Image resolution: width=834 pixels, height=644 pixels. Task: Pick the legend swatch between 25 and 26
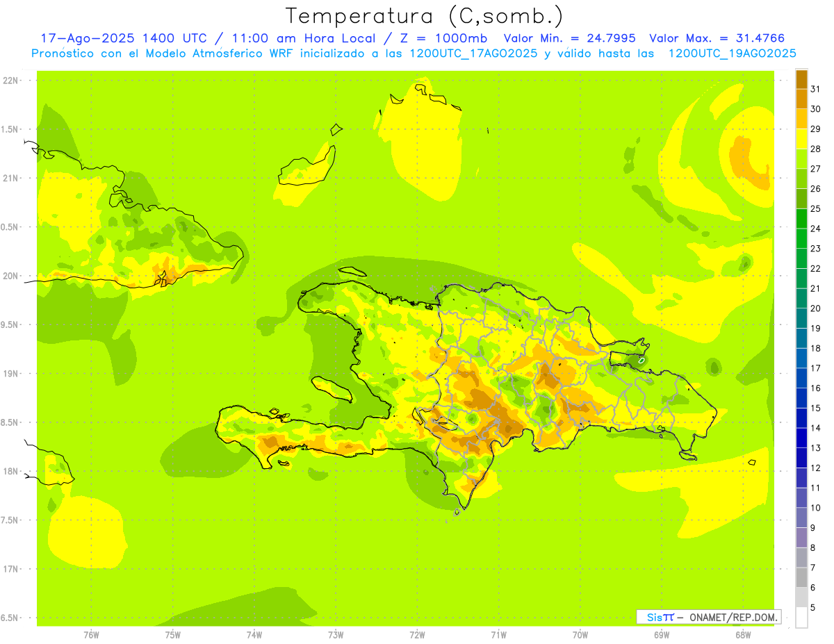pos(801,199)
